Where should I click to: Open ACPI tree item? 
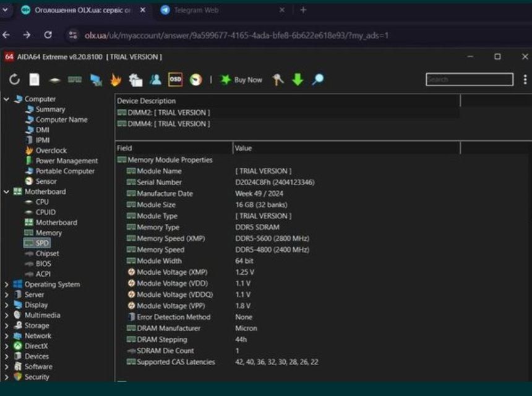point(38,274)
